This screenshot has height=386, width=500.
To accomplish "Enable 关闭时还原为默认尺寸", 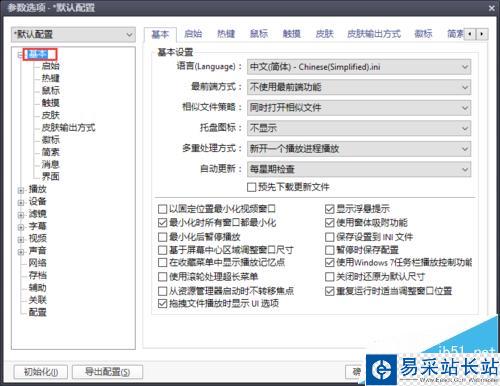I will pos(329,277).
